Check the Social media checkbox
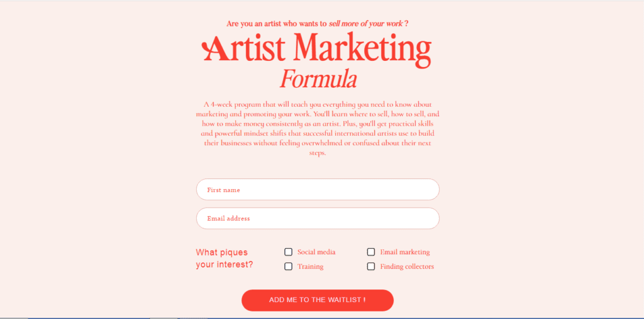Image resolution: width=644 pixels, height=319 pixels. pyautogui.click(x=288, y=252)
